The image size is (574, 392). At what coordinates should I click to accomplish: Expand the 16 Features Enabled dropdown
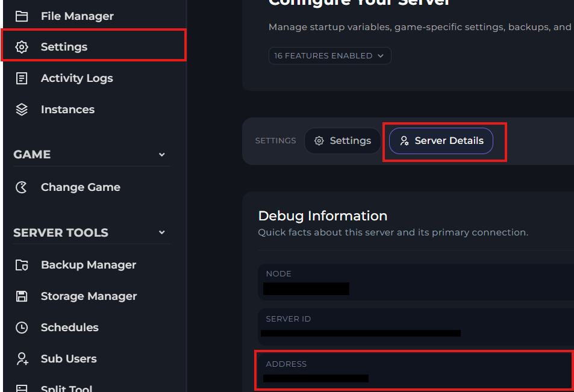coord(329,56)
